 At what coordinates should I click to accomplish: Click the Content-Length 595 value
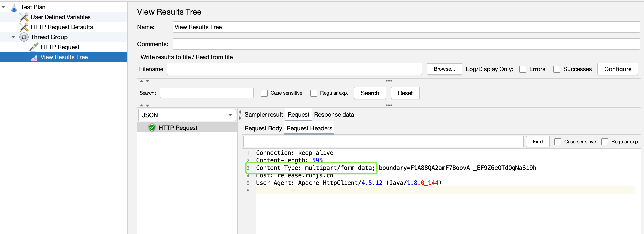(x=317, y=160)
